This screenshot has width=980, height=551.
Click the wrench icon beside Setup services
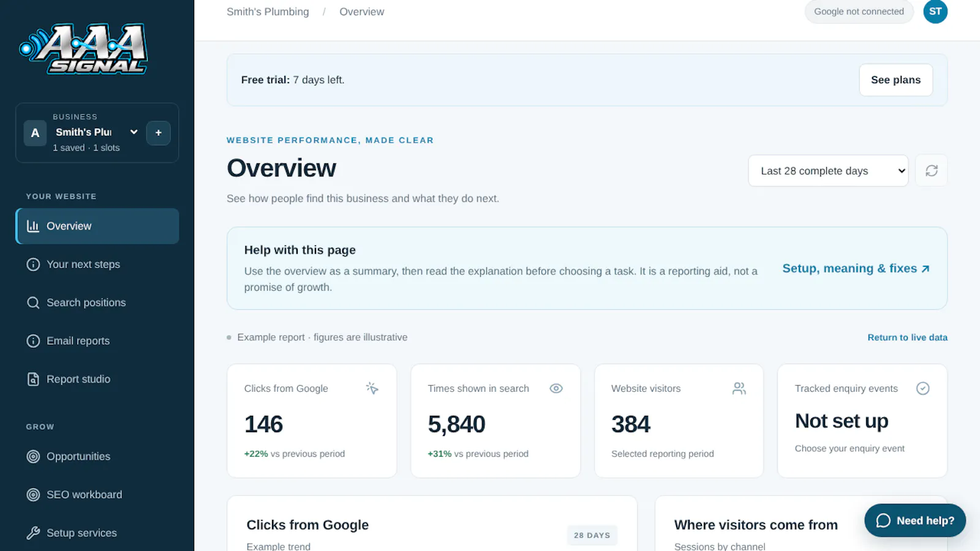tap(33, 533)
